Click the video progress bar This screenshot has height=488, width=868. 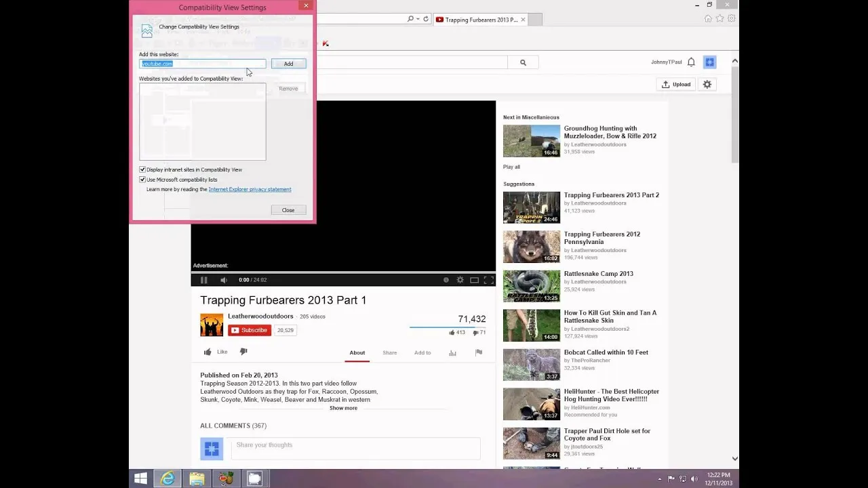pyautogui.click(x=343, y=272)
